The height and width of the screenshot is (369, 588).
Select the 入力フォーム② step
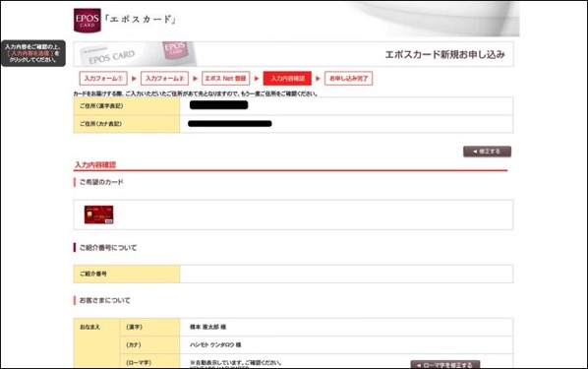(164, 79)
